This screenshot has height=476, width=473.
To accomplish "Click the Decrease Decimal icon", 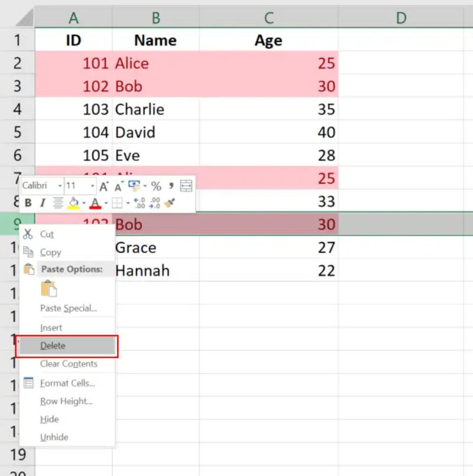I will click(154, 203).
